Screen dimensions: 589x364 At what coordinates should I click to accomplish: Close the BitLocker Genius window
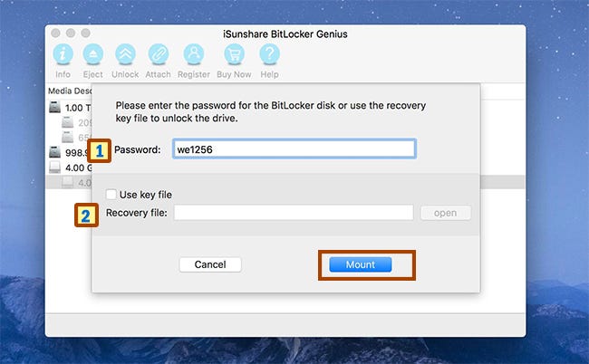(55, 33)
